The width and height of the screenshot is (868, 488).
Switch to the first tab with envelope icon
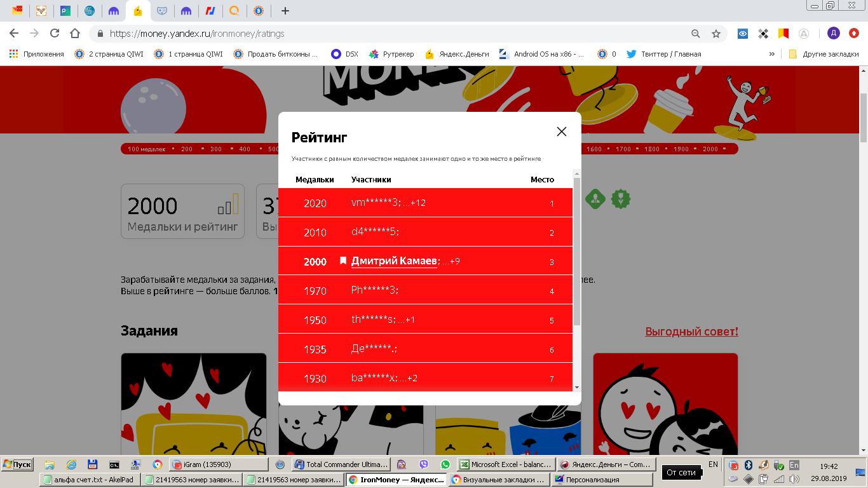point(17,11)
